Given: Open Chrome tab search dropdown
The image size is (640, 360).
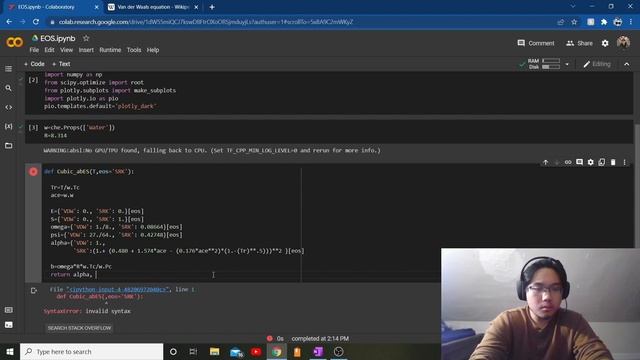Looking at the screenshot, I should 573,7.
